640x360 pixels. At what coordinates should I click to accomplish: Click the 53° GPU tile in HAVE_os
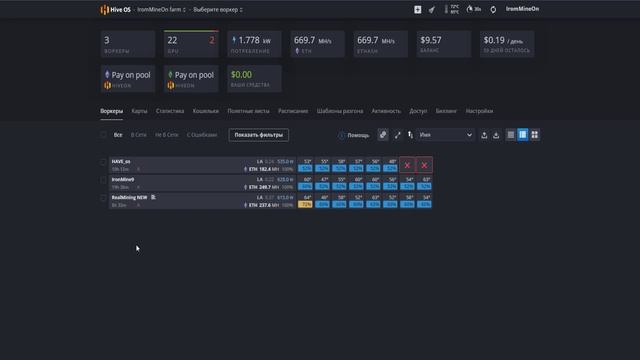pos(305,165)
